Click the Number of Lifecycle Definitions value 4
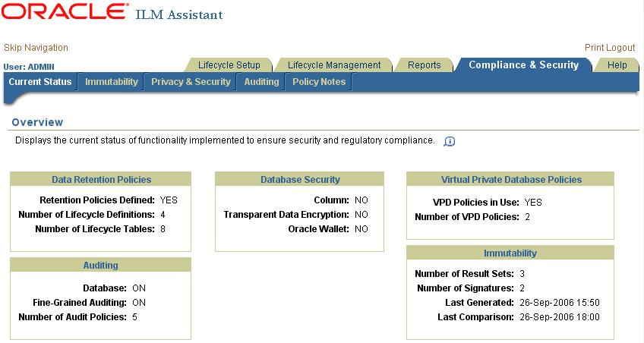 tap(163, 215)
